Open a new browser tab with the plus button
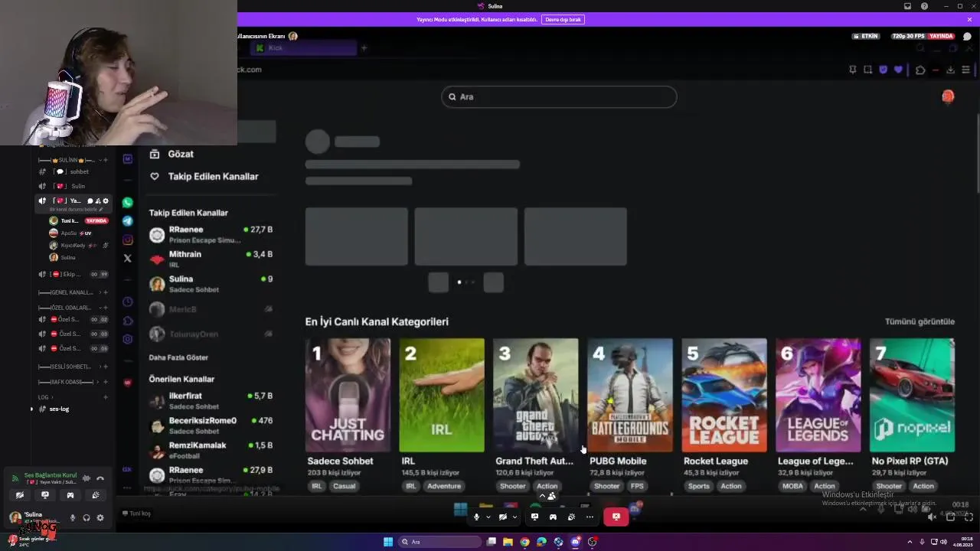Screen dimensions: 980x551 (364, 48)
